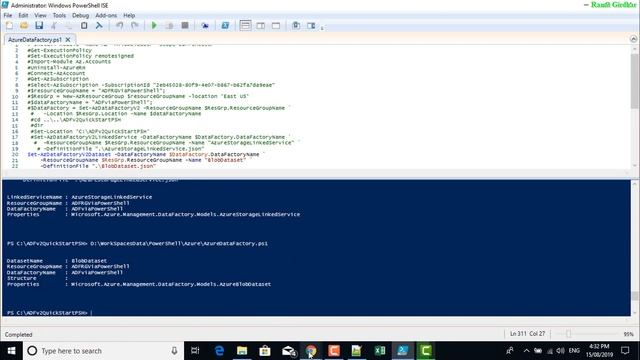Paste clipboard with the Paste toolbar icon
Screen dimensions: 640x360
coord(84,25)
